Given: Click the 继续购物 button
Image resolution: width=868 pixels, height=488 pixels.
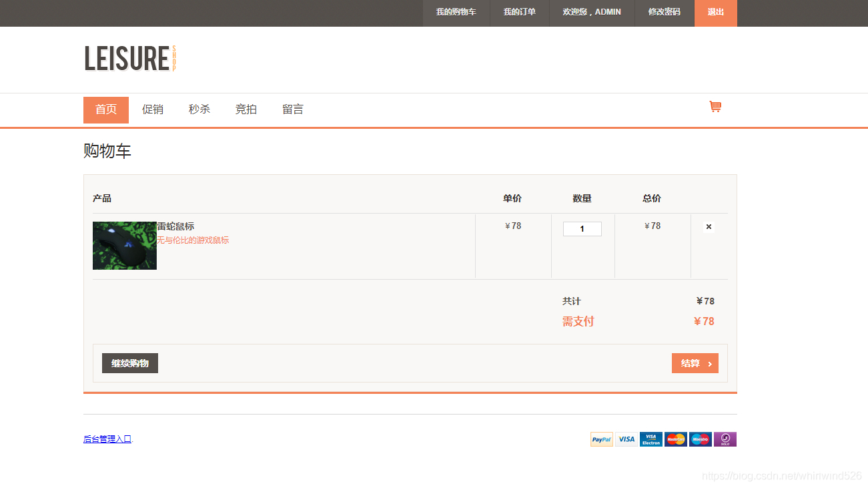Looking at the screenshot, I should 129,362.
